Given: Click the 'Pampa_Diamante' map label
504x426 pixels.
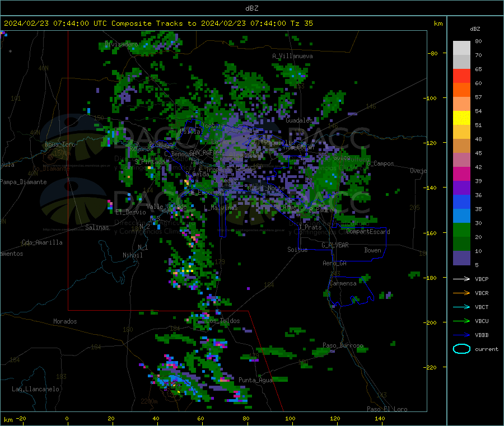Looking at the screenshot, I should pyautogui.click(x=23, y=182).
